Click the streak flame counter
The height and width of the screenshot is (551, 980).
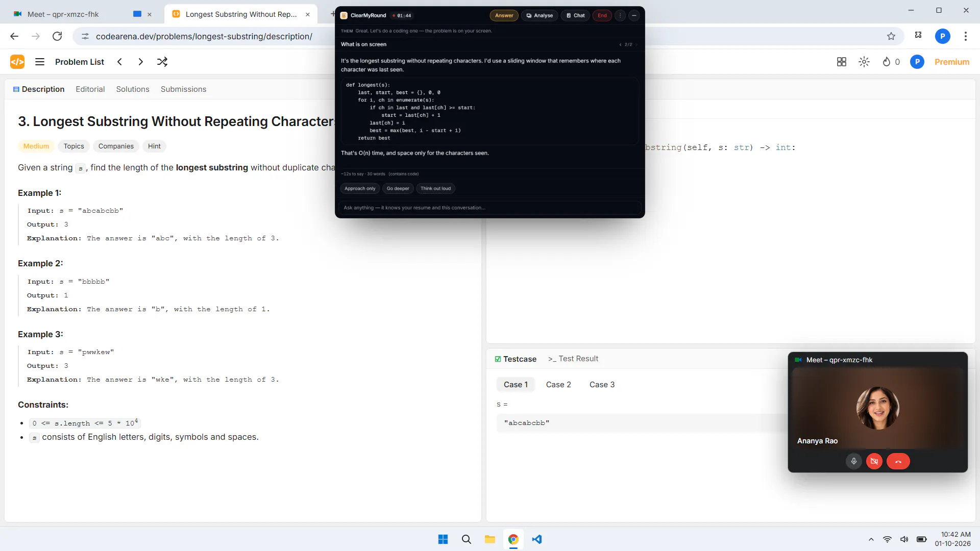click(891, 62)
